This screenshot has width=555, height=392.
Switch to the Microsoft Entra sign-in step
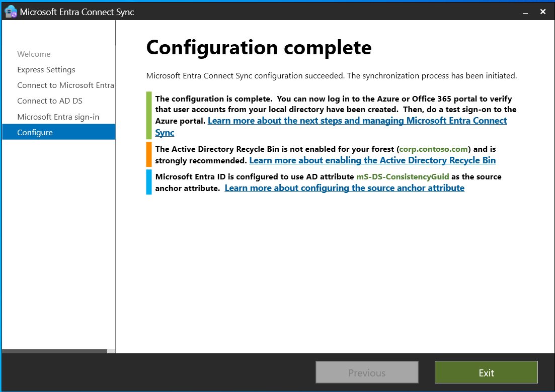tap(58, 117)
